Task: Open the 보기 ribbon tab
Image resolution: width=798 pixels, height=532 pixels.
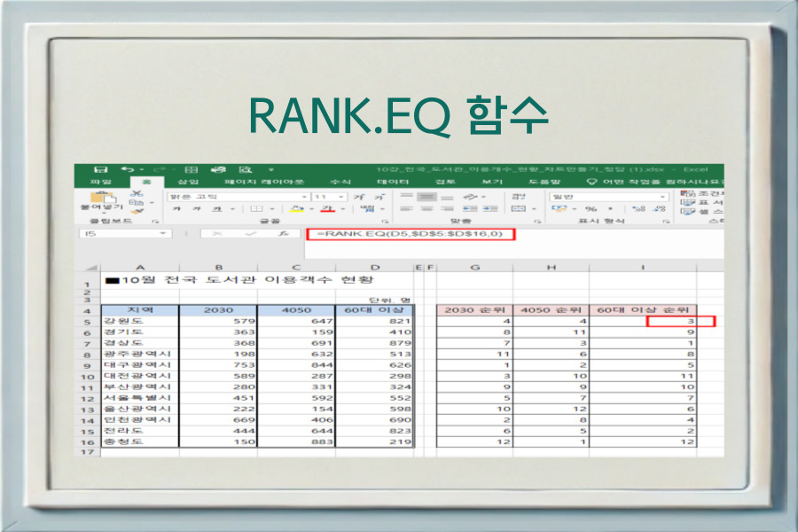Action: (x=492, y=182)
